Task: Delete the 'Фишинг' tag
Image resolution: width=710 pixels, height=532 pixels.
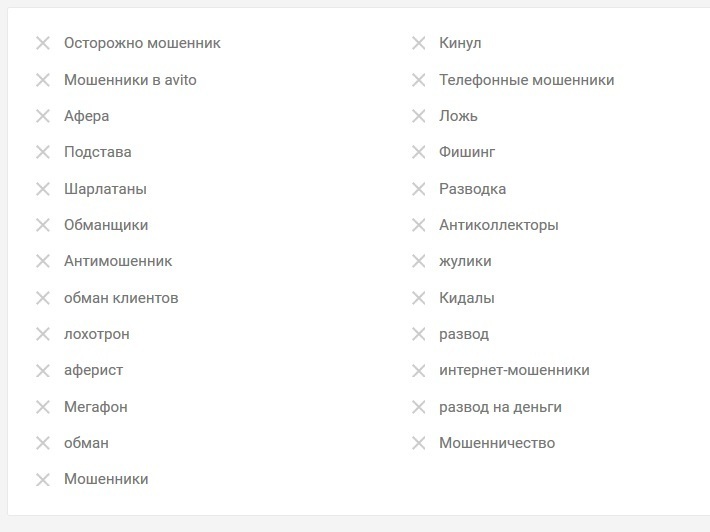Action: coord(419,152)
